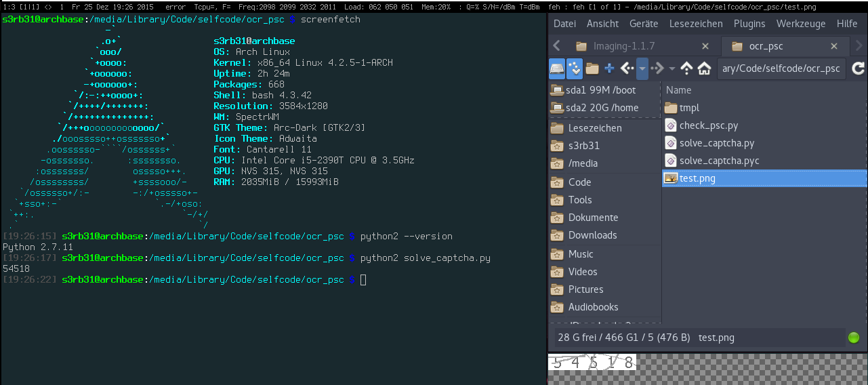
Task: Open the Plugins menu
Action: coord(749,24)
